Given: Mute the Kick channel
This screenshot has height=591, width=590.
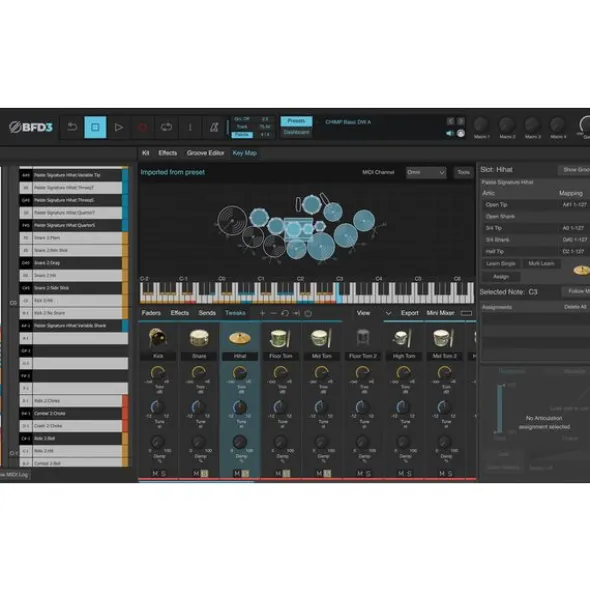Looking at the screenshot, I should click(155, 473).
